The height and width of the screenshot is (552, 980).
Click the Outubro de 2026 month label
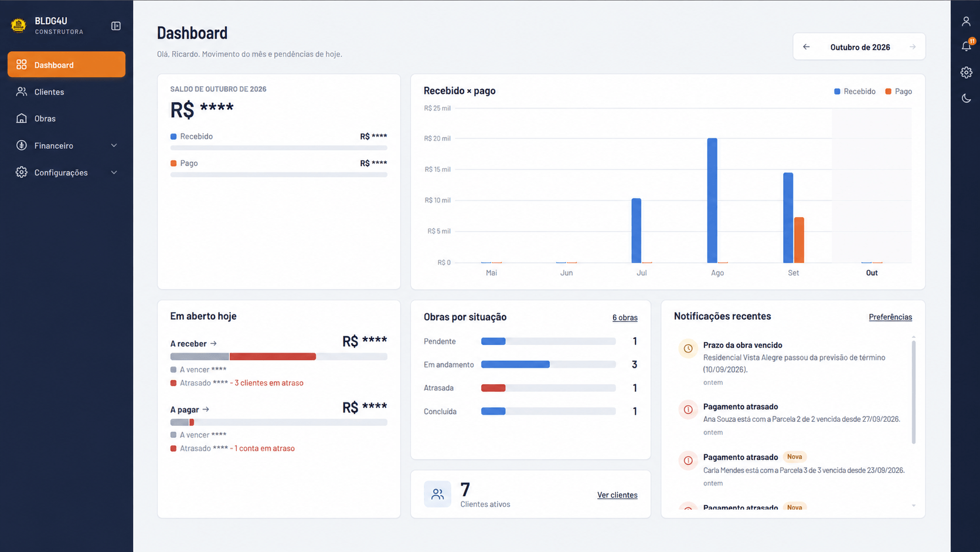[860, 47]
